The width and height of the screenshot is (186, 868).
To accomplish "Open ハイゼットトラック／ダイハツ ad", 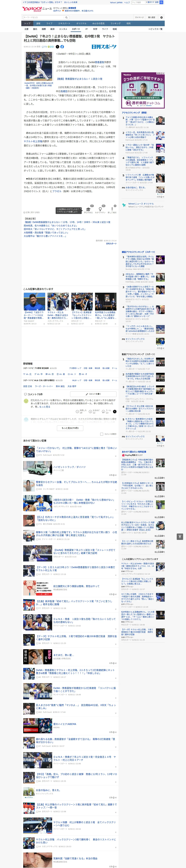I will point(70,467).
